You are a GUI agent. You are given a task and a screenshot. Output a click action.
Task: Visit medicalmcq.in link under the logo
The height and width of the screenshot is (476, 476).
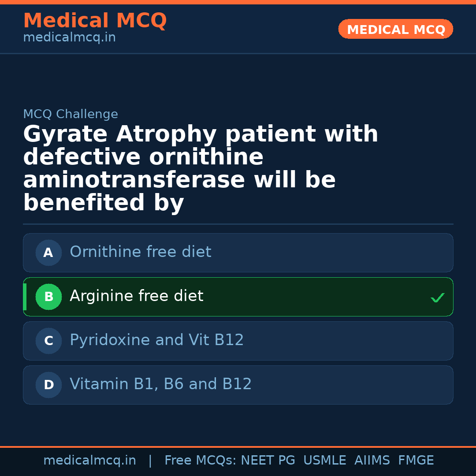69,37
